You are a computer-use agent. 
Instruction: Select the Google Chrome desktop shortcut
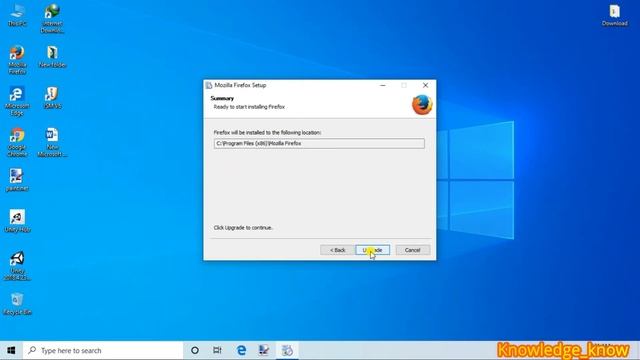click(x=17, y=142)
